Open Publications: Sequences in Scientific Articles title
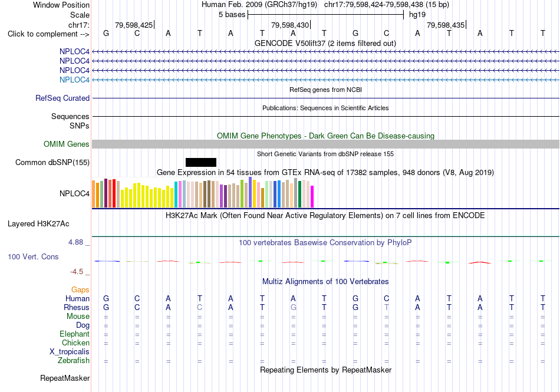 325,108
